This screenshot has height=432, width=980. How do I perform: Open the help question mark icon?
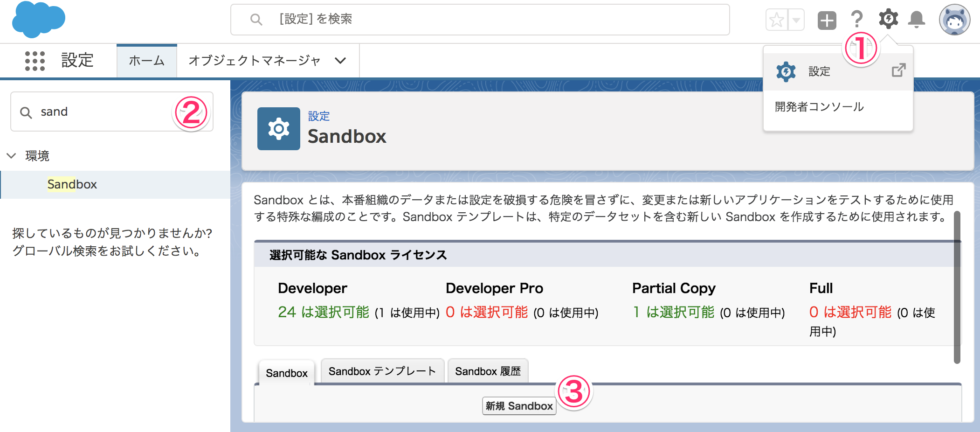click(857, 20)
